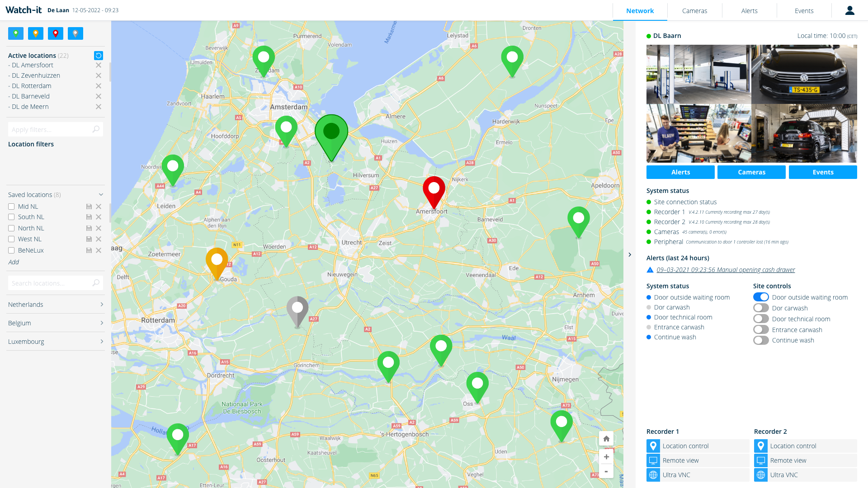The image size is (868, 488).
Task: Click the green pin filter icon
Action: click(x=16, y=33)
